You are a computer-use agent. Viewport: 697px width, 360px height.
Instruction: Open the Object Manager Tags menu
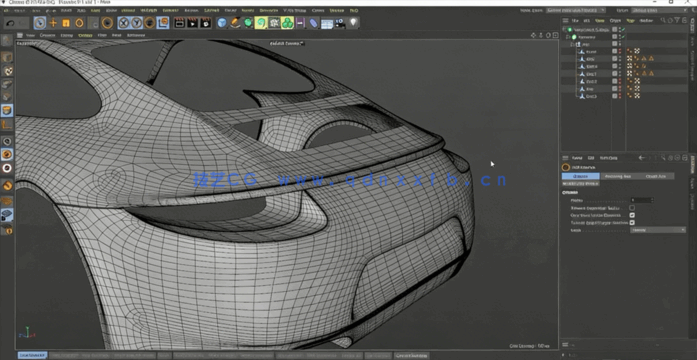pos(630,20)
